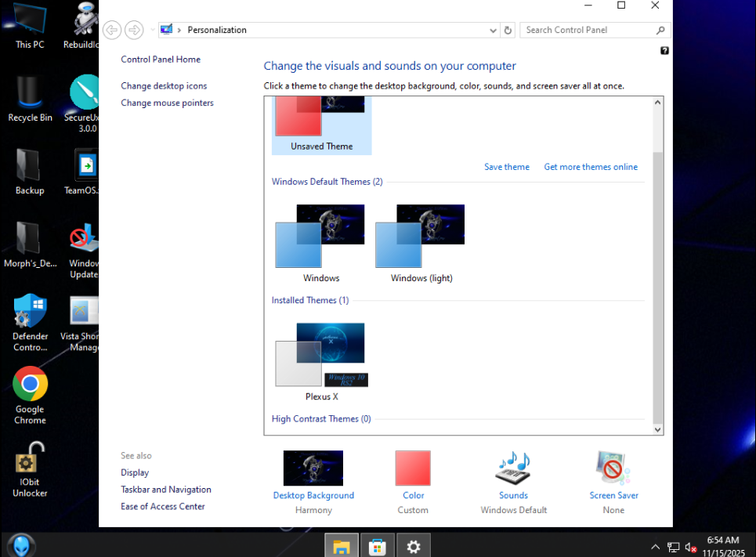756x557 pixels.
Task: Select the Plexus X installed theme
Action: click(321, 362)
